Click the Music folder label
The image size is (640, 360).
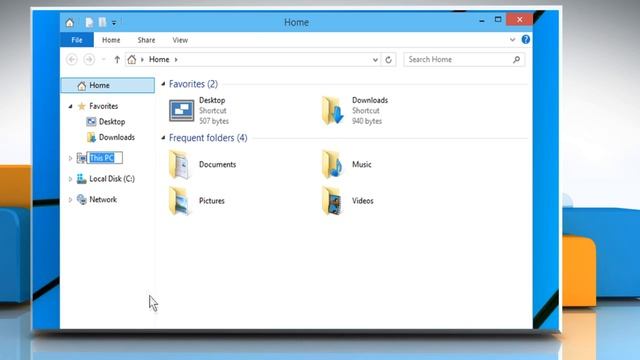(x=362, y=164)
